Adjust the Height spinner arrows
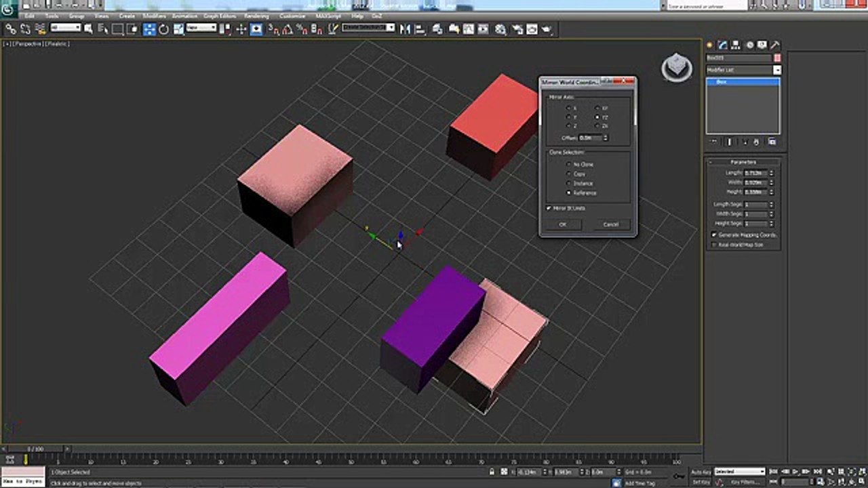The image size is (868, 488). coord(771,192)
